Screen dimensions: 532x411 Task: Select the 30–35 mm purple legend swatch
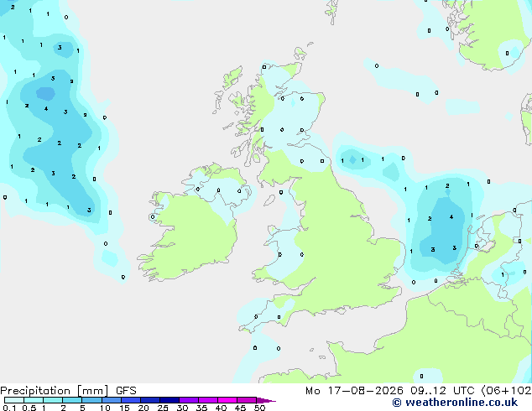tap(189, 400)
